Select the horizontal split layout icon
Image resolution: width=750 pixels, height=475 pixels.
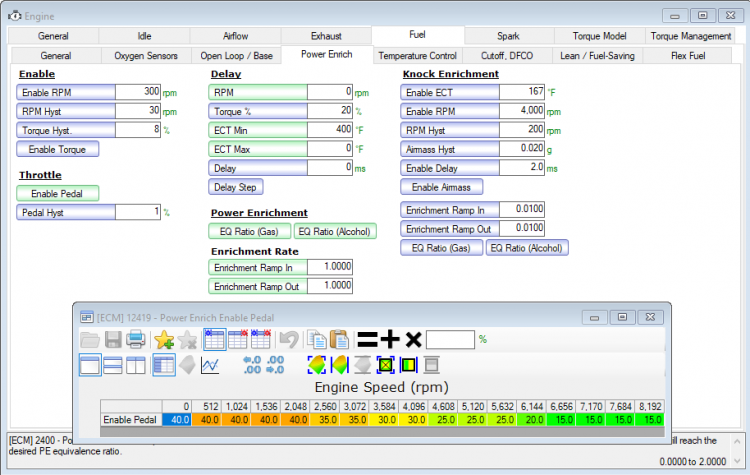113,365
